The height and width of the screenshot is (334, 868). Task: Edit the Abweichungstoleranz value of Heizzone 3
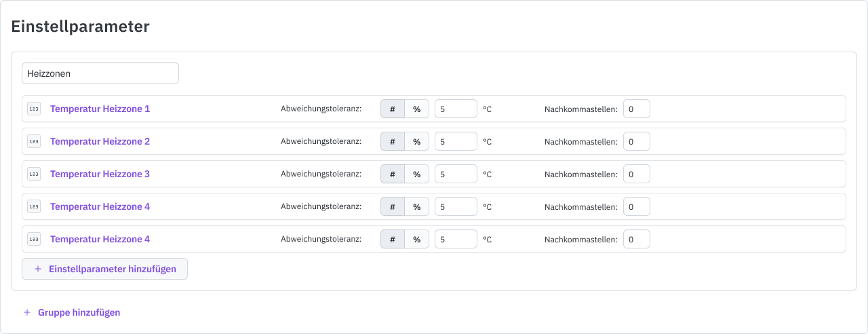click(x=456, y=174)
